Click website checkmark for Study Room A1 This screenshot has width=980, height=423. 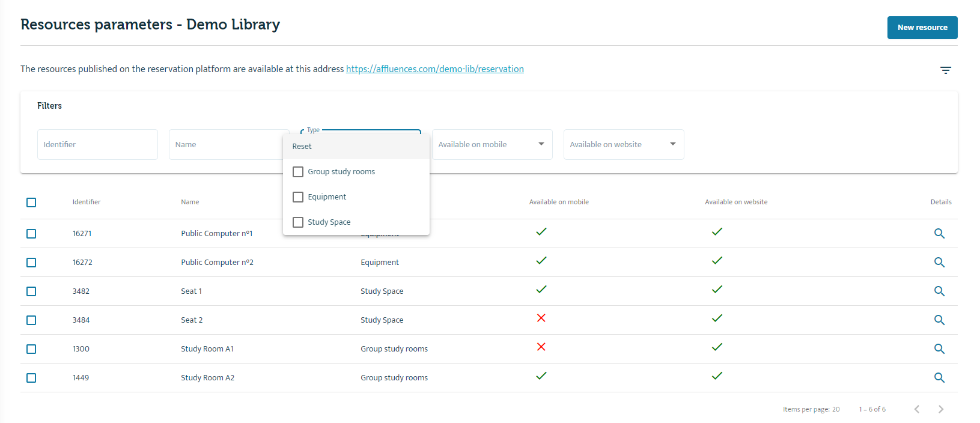[717, 347]
